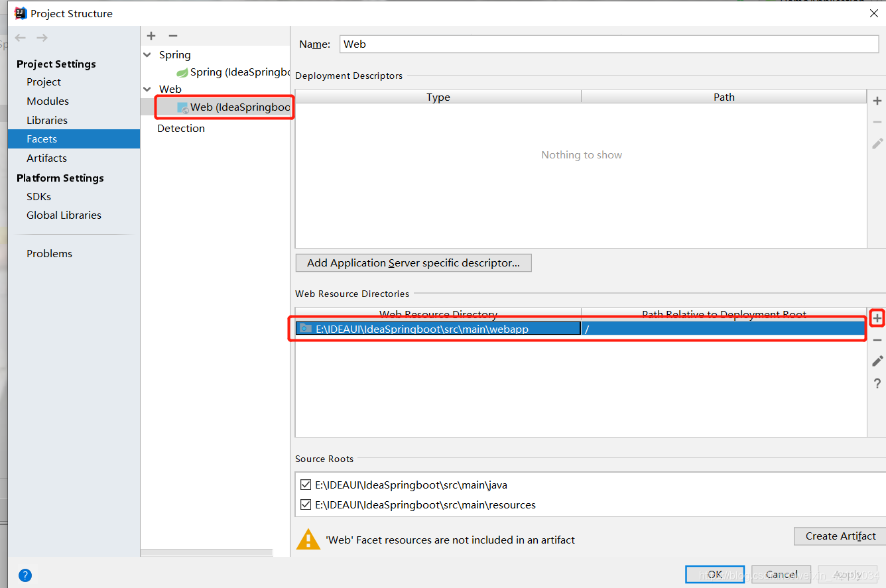Remove selected facet with the minus icon
The width and height of the screenshot is (886, 588).
click(173, 36)
